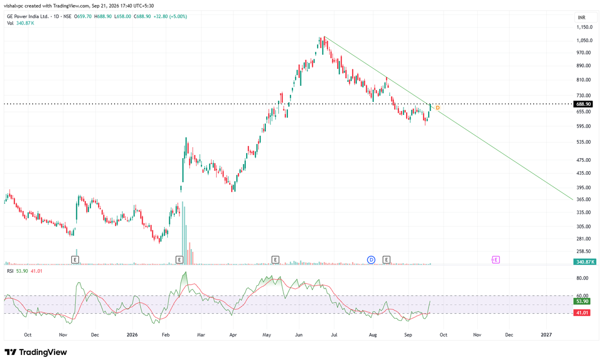Image resolution: width=603 pixels, height=364 pixels.
Task: Click the 730.00 price axis label
Action: click(584, 95)
